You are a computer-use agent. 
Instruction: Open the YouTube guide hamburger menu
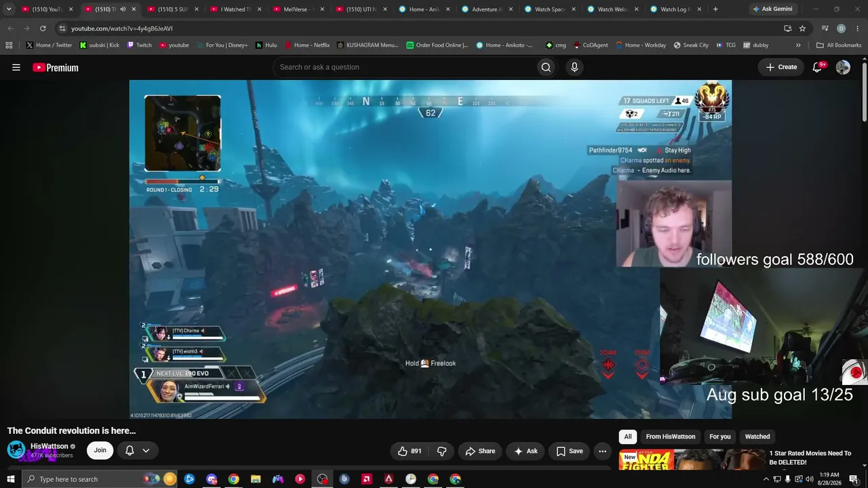tap(16, 67)
